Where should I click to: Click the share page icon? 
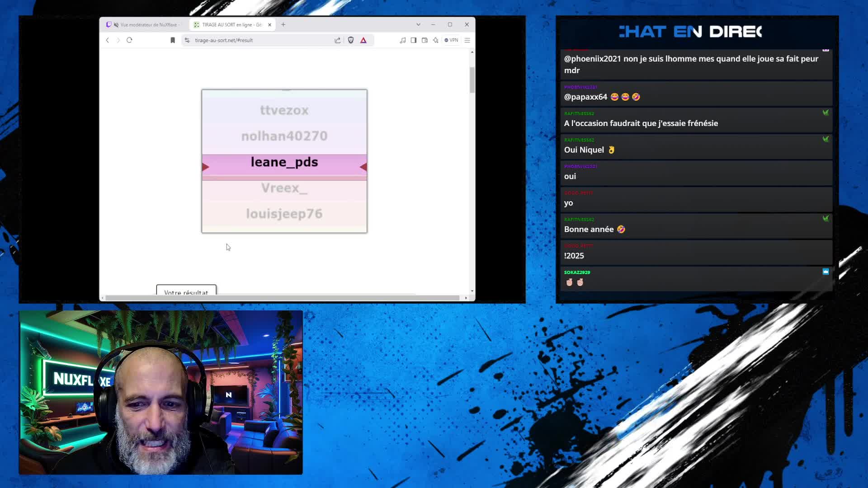[338, 40]
